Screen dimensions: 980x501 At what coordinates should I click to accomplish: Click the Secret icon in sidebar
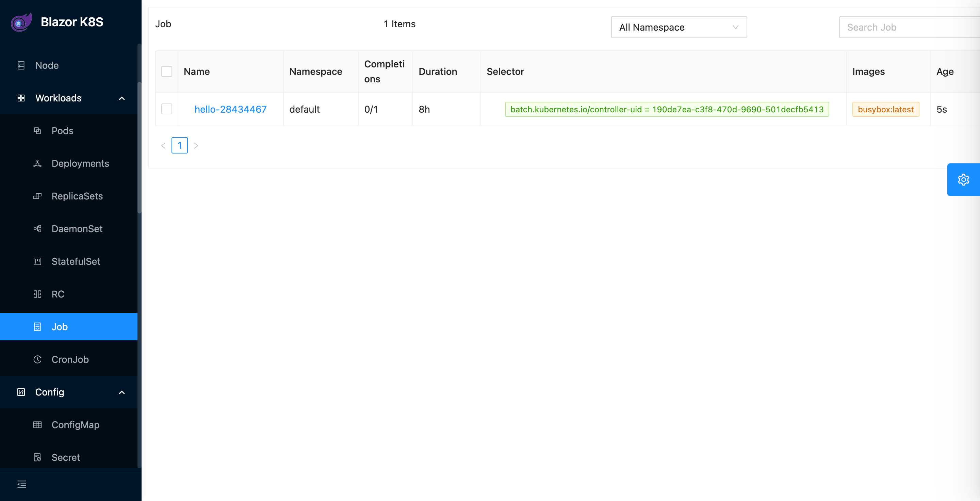pyautogui.click(x=37, y=458)
